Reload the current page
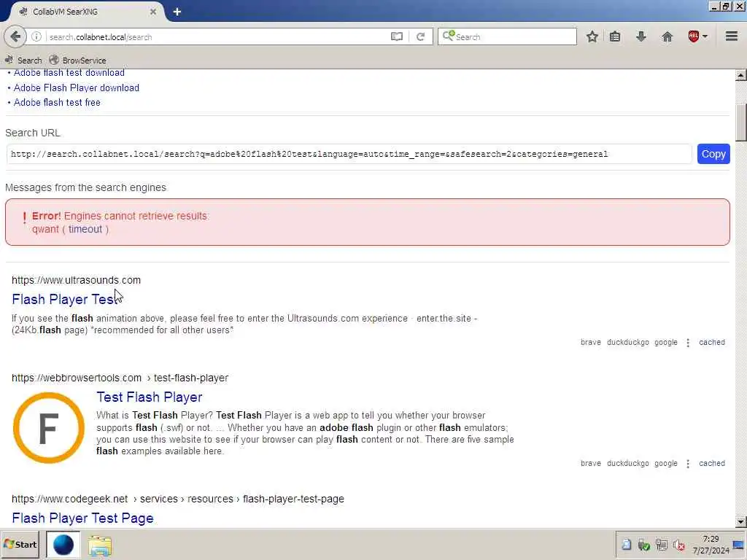This screenshot has height=560, width=747. [x=420, y=36]
